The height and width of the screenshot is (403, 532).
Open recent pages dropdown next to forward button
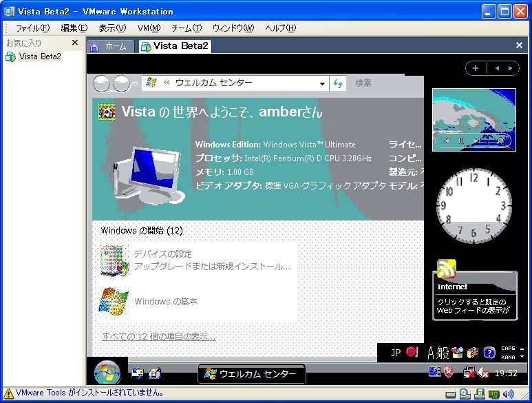tap(135, 83)
